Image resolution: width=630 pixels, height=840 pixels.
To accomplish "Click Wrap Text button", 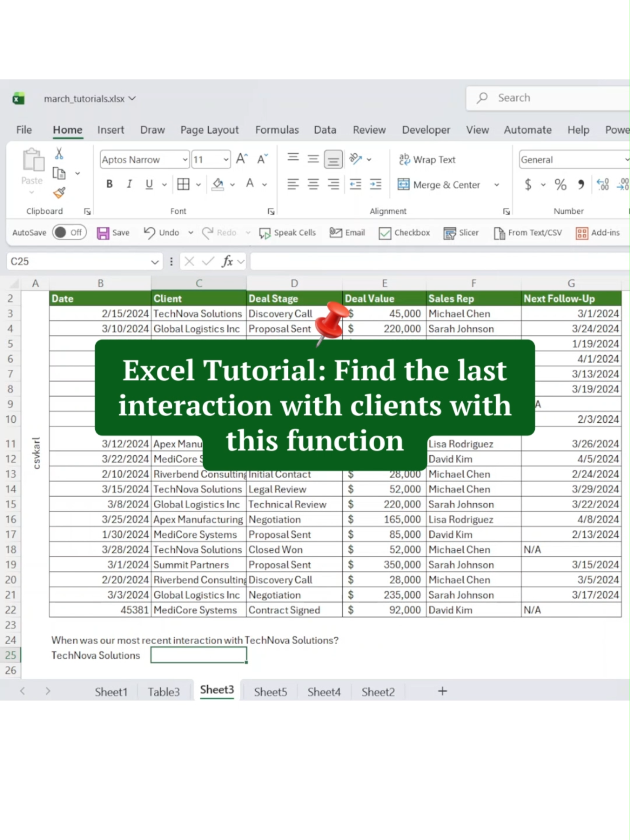I will pos(427,160).
